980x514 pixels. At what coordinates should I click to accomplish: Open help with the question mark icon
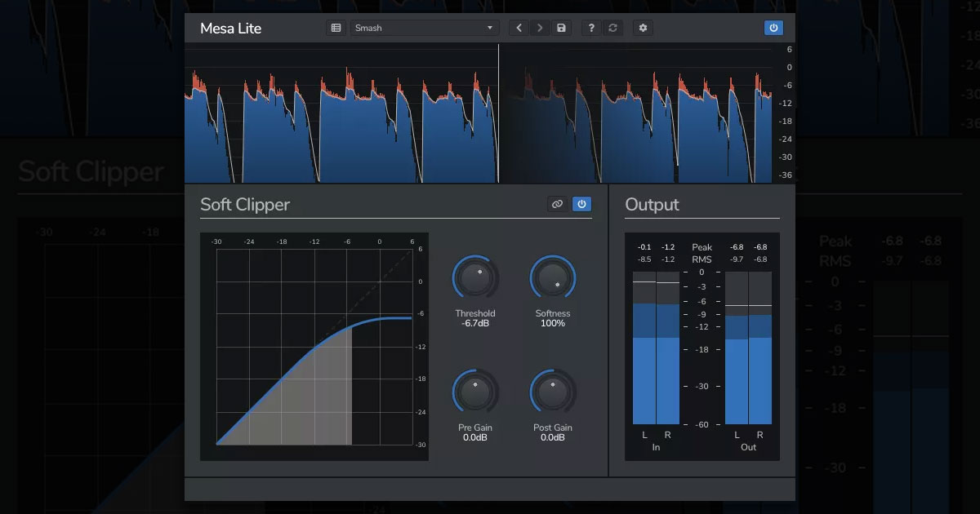click(x=591, y=28)
